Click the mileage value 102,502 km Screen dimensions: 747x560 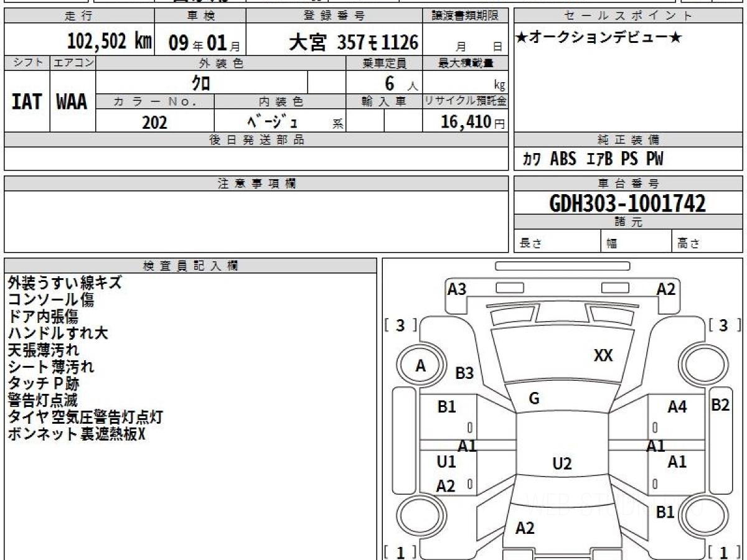pos(110,42)
